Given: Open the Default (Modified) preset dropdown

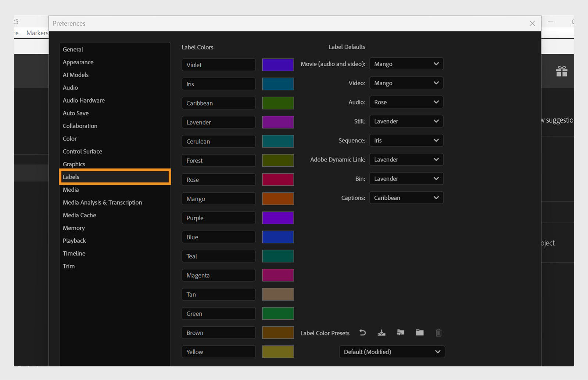Looking at the screenshot, I should pyautogui.click(x=392, y=352).
